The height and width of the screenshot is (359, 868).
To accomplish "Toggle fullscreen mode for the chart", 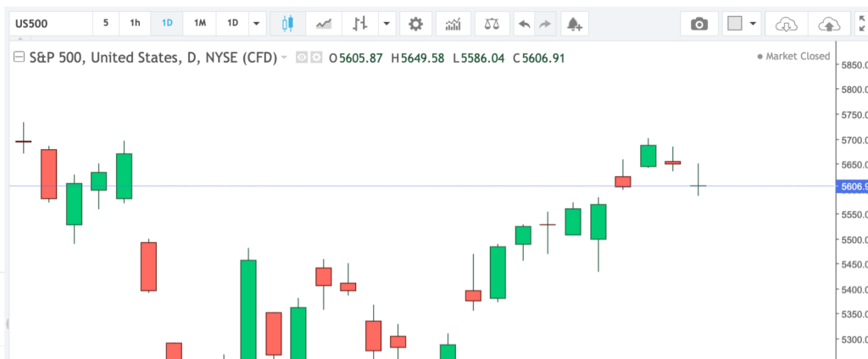I will click(861, 24).
